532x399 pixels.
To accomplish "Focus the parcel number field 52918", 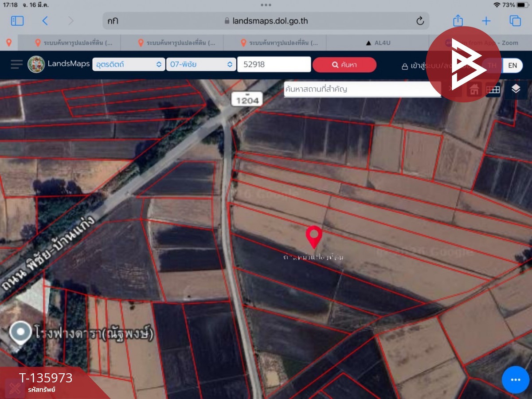I will pyautogui.click(x=274, y=64).
